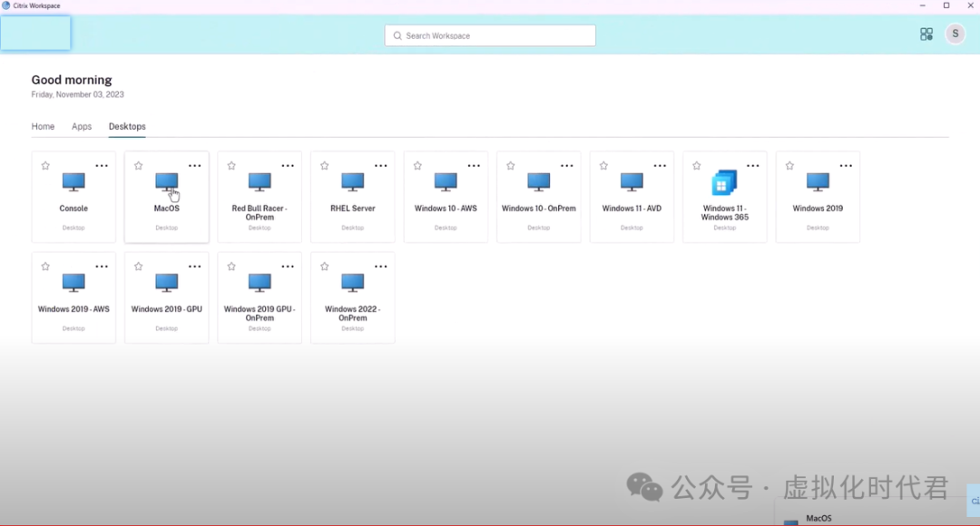Open Windows 2019 - AWS desktop icon
The image size is (980, 526).
(73, 282)
